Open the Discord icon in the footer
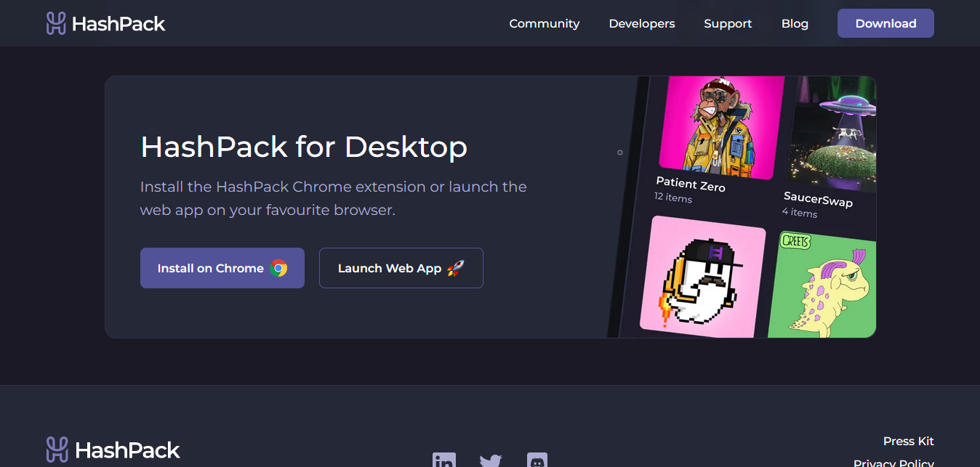 click(537, 460)
